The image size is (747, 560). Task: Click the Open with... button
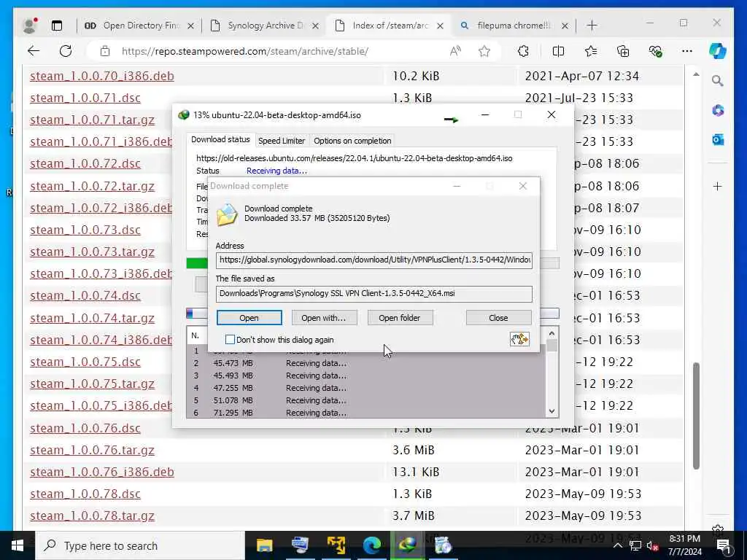coord(324,318)
